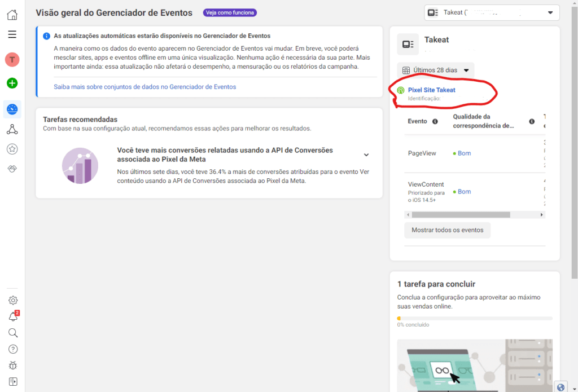Open help question mark icon
The width and height of the screenshot is (578, 392).
click(13, 349)
